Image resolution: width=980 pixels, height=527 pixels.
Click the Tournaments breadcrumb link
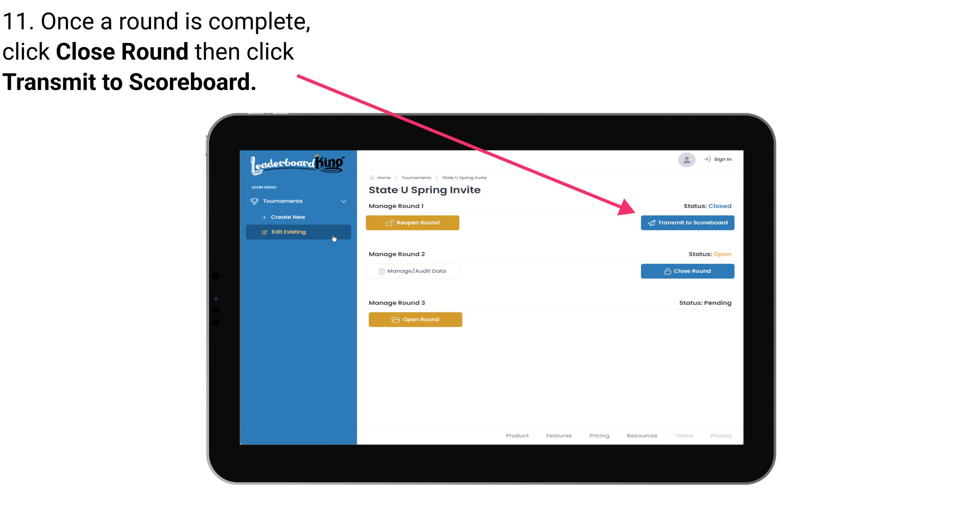click(416, 177)
